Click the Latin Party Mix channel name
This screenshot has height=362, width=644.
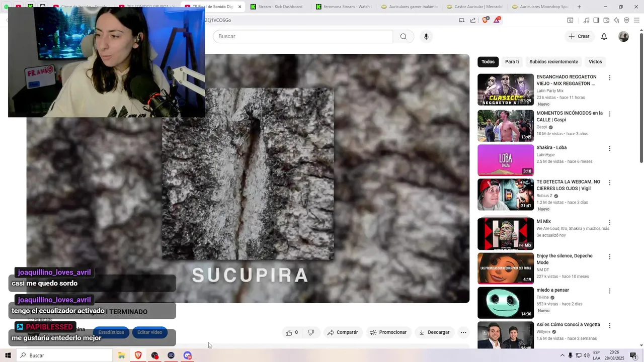coord(550,91)
